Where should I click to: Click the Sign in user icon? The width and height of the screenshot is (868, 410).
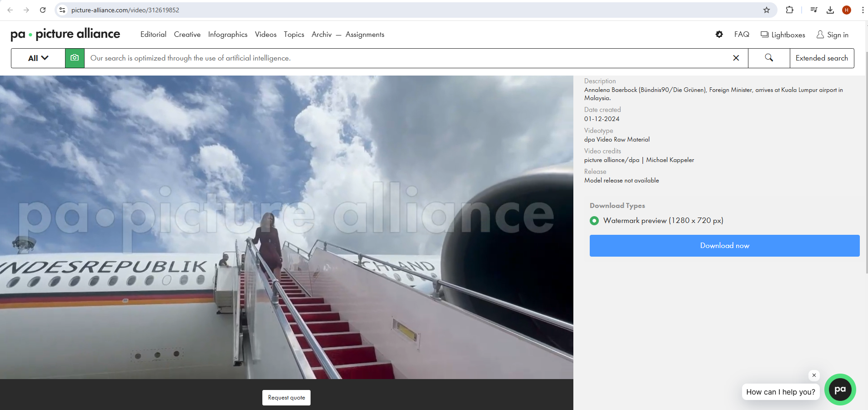pos(820,35)
